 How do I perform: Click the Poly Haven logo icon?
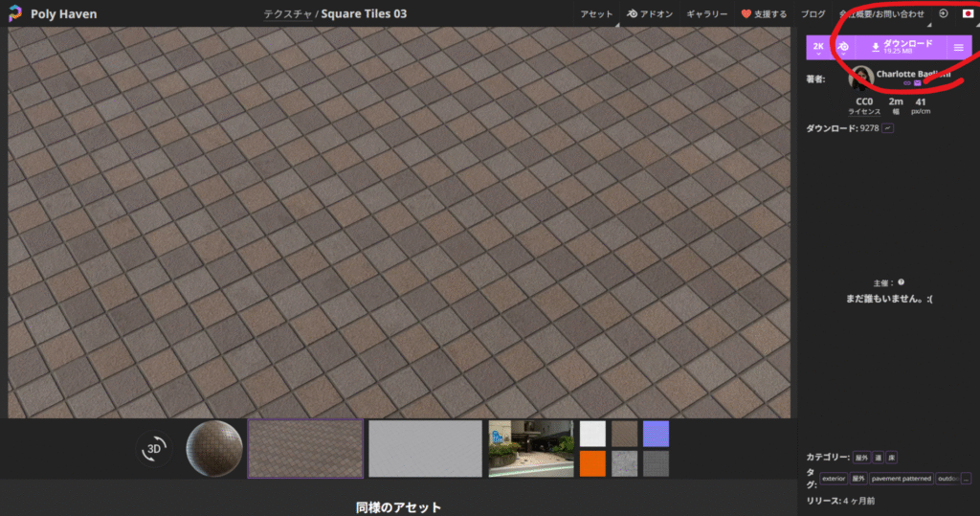pos(15,13)
